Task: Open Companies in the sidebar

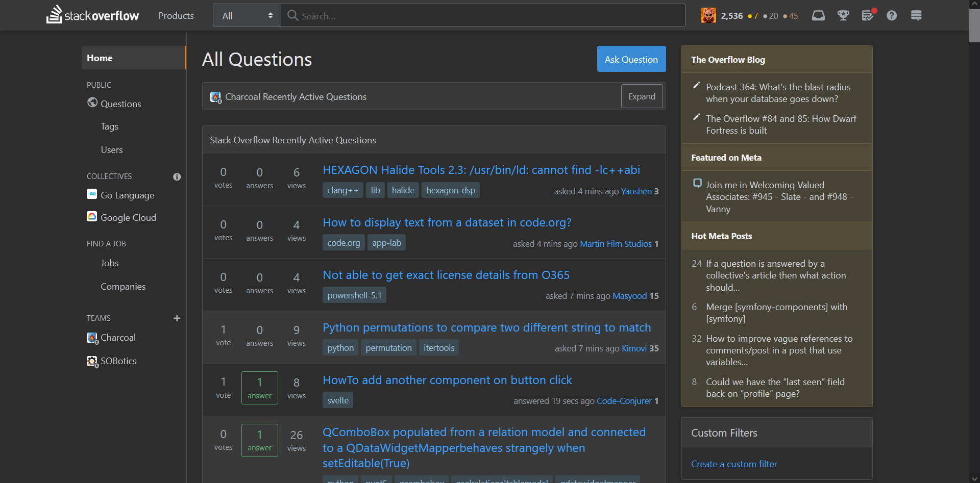Action: [x=123, y=287]
